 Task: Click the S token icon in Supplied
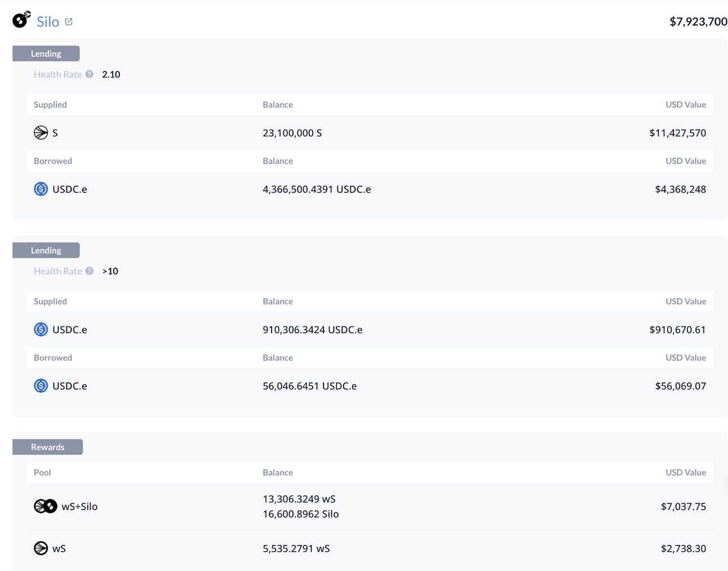pyautogui.click(x=41, y=132)
